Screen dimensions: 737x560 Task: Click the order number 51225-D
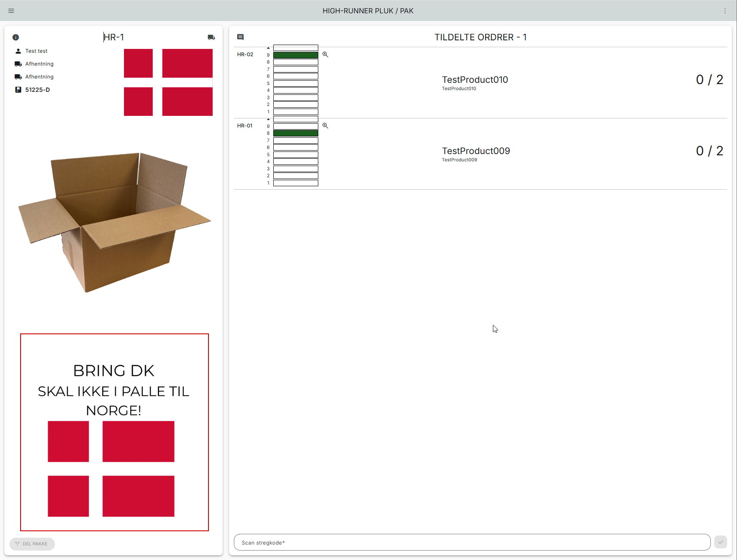(38, 90)
